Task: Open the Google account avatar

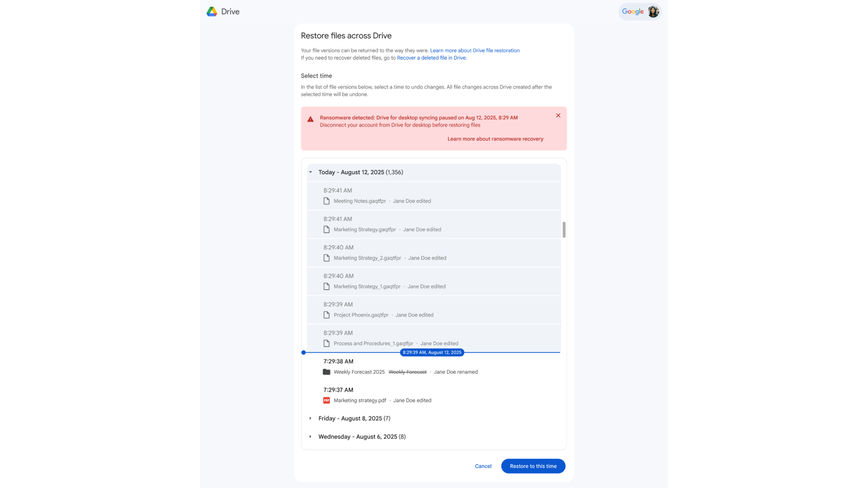Action: pos(653,12)
